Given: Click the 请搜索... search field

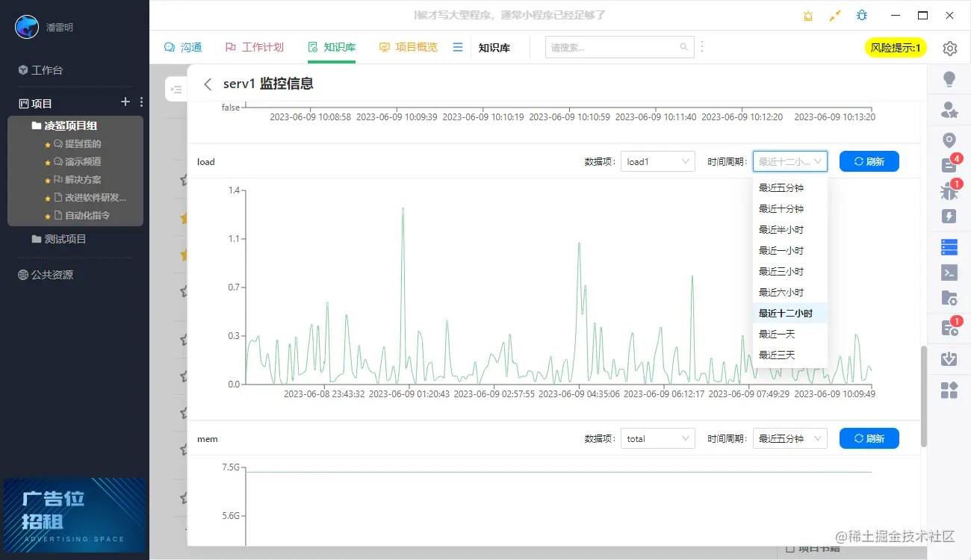Looking at the screenshot, I should click(620, 47).
